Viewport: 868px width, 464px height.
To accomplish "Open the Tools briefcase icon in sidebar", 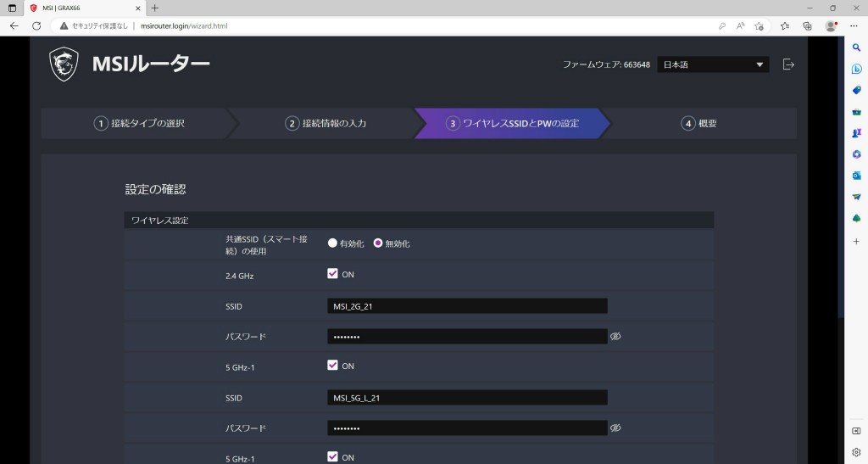I will point(856,112).
